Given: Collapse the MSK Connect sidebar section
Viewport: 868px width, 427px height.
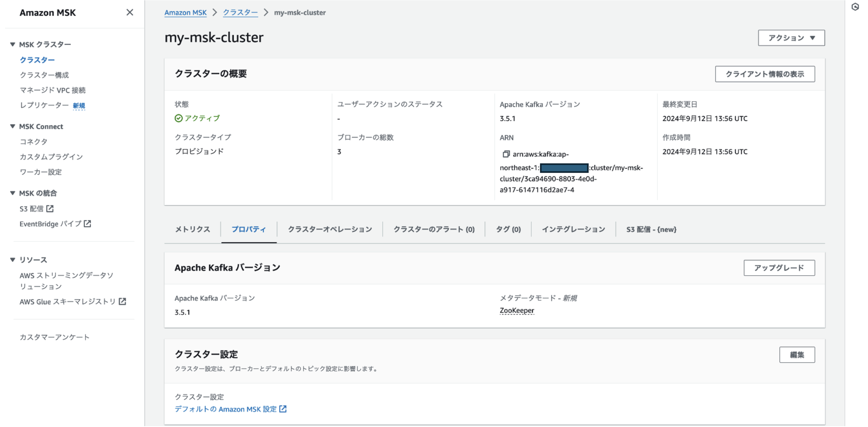Looking at the screenshot, I should click(x=13, y=126).
